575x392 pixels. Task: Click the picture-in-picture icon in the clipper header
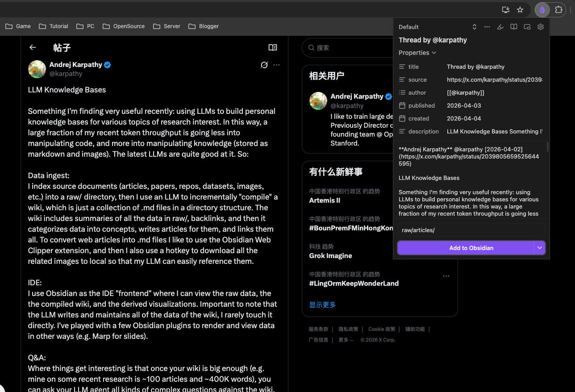click(527, 27)
